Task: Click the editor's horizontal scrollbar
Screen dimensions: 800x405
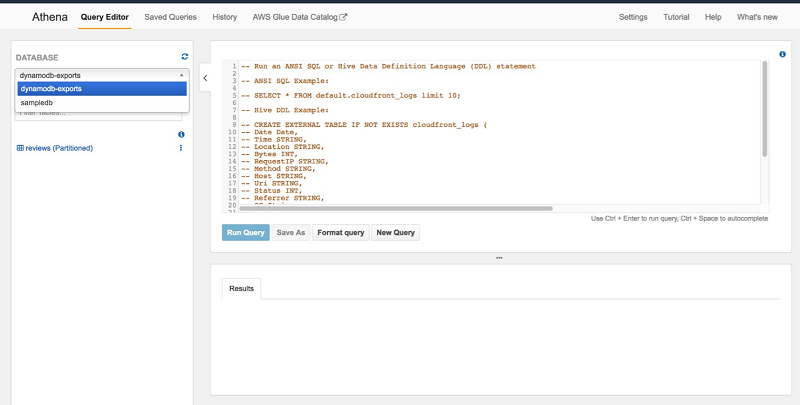Action: pos(396,209)
